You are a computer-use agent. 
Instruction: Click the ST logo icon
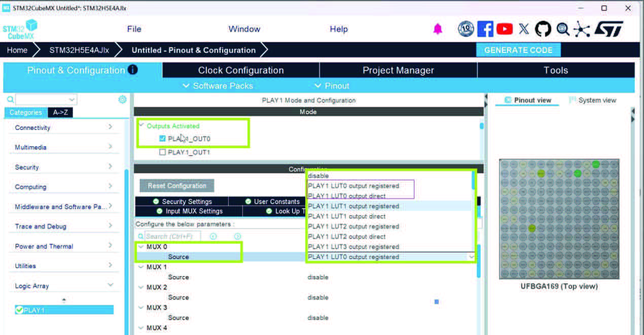pyautogui.click(x=609, y=29)
